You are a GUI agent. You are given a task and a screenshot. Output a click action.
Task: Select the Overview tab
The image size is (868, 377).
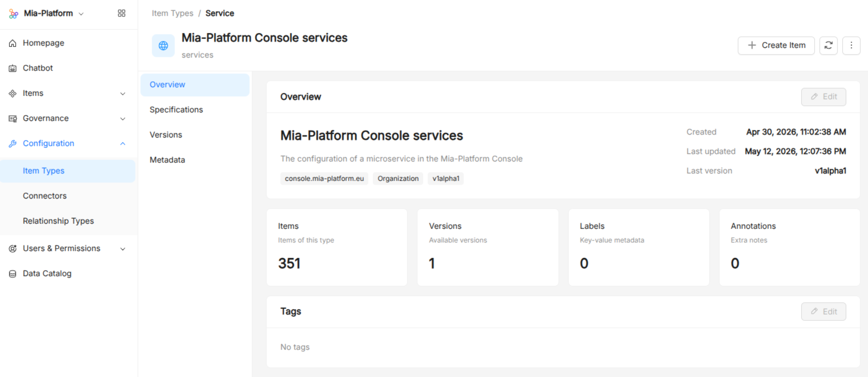pyautogui.click(x=195, y=85)
